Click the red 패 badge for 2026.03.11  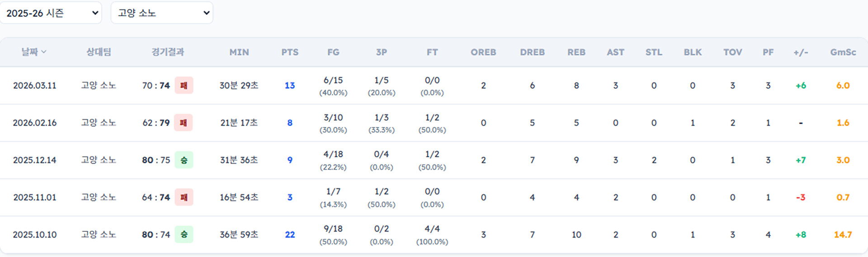[184, 85]
